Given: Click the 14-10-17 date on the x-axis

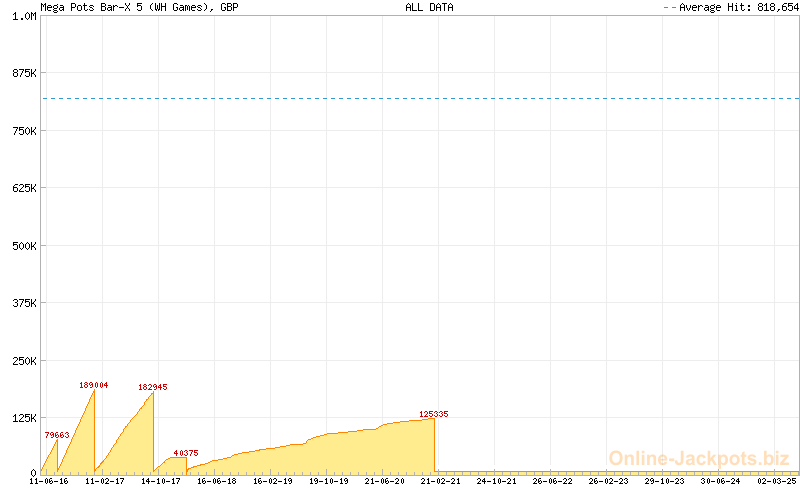Looking at the screenshot, I should [x=161, y=481].
